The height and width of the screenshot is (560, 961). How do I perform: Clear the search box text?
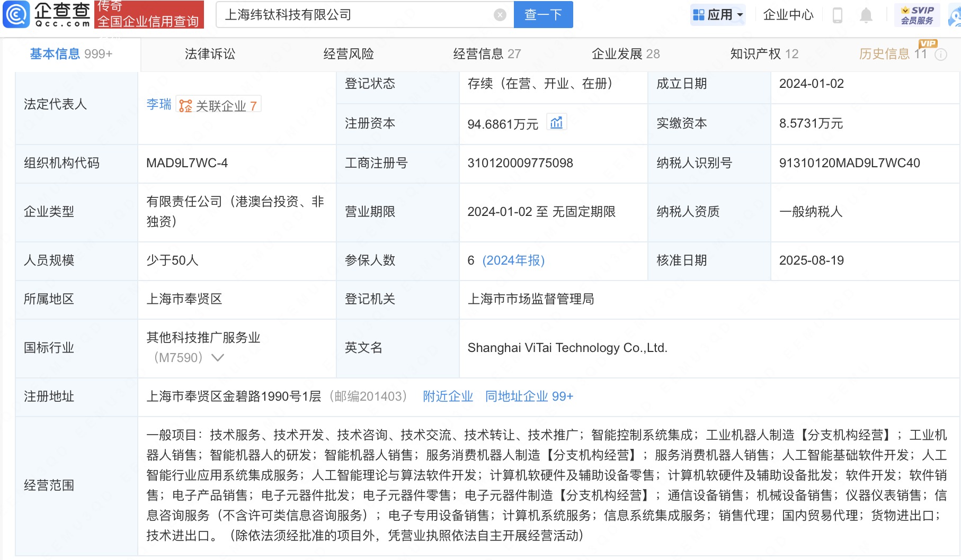[x=500, y=15]
